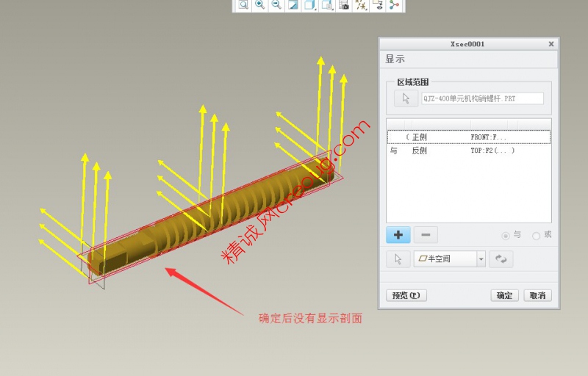The width and height of the screenshot is (588, 376).
Task: Select the 反侧 TOP:F2 row
Action: 469,151
